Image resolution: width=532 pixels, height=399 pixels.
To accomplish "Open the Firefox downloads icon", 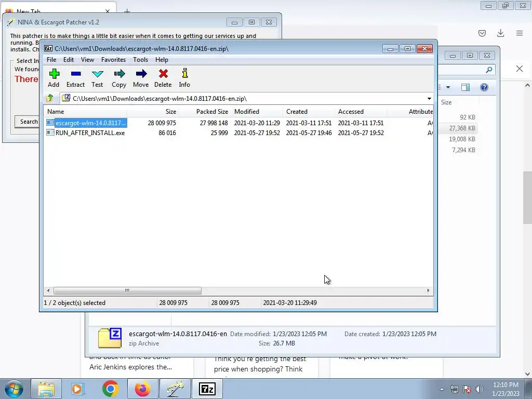I will pyautogui.click(x=500, y=33).
